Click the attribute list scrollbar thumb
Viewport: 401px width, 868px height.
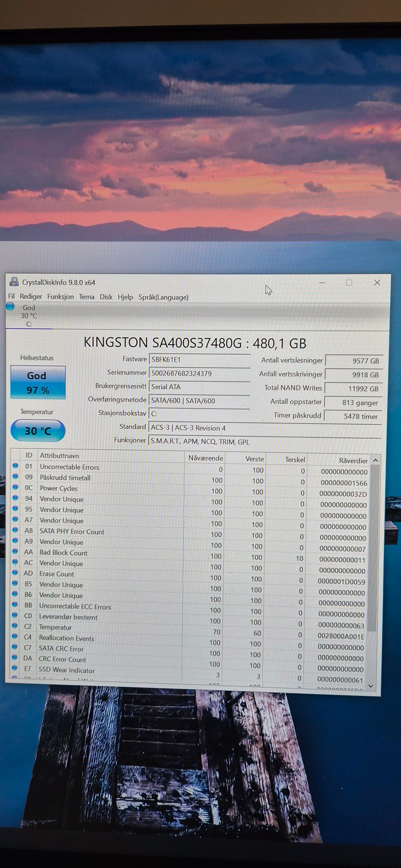click(x=374, y=547)
